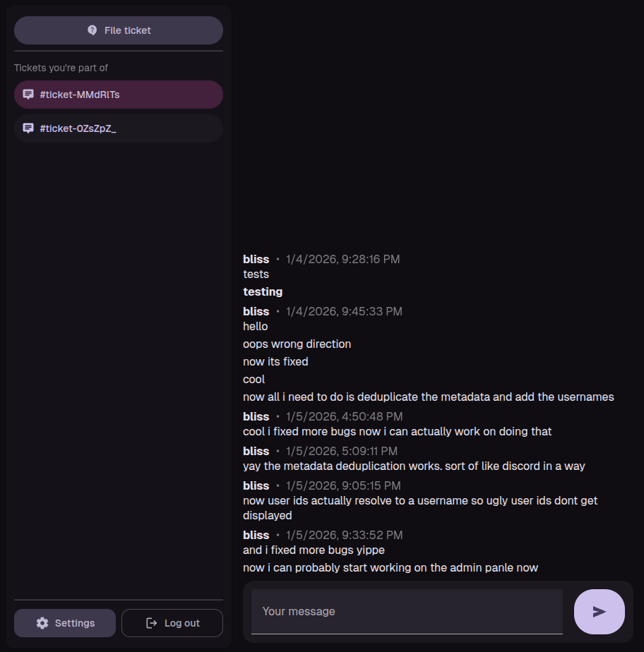
Task: Click the File ticket question mark icon
Action: (x=92, y=30)
